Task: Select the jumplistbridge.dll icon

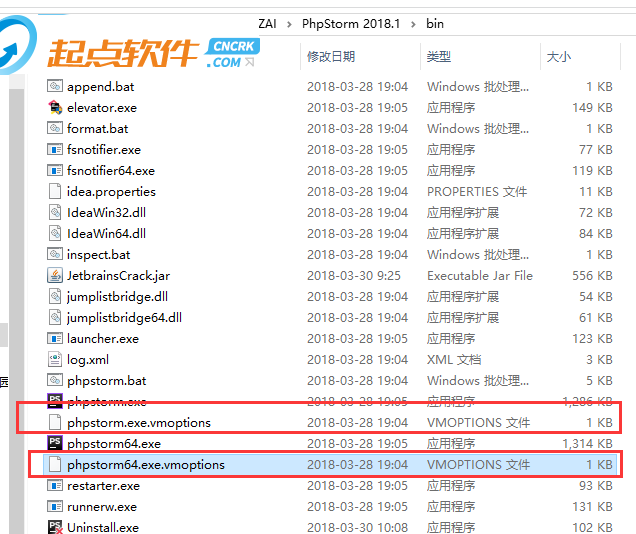Action: (x=55, y=296)
